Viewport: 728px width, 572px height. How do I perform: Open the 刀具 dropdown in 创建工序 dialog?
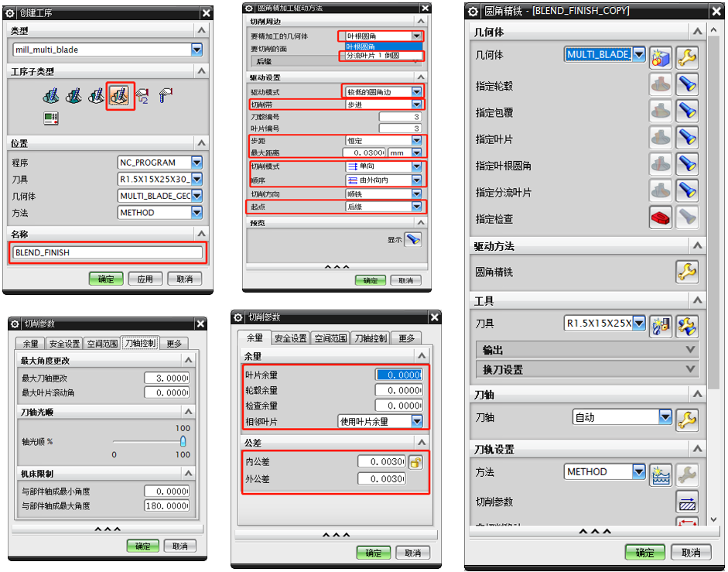[x=197, y=179]
